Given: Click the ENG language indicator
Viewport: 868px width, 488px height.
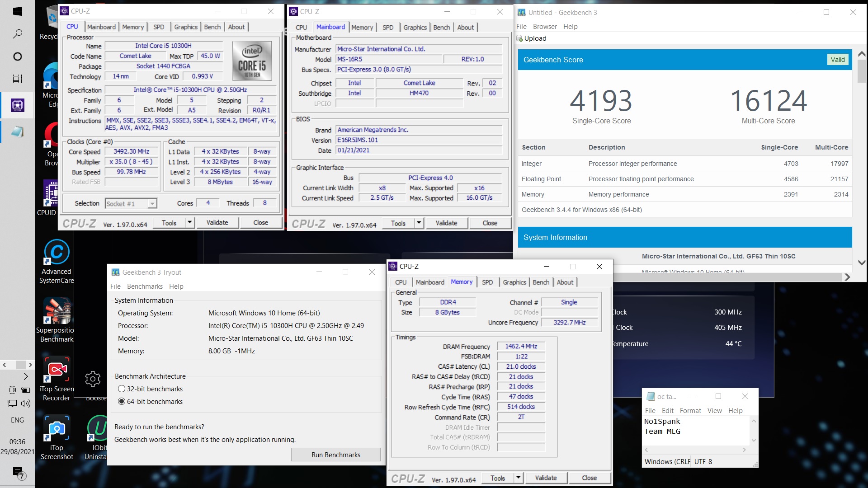Looking at the screenshot, I should [17, 420].
